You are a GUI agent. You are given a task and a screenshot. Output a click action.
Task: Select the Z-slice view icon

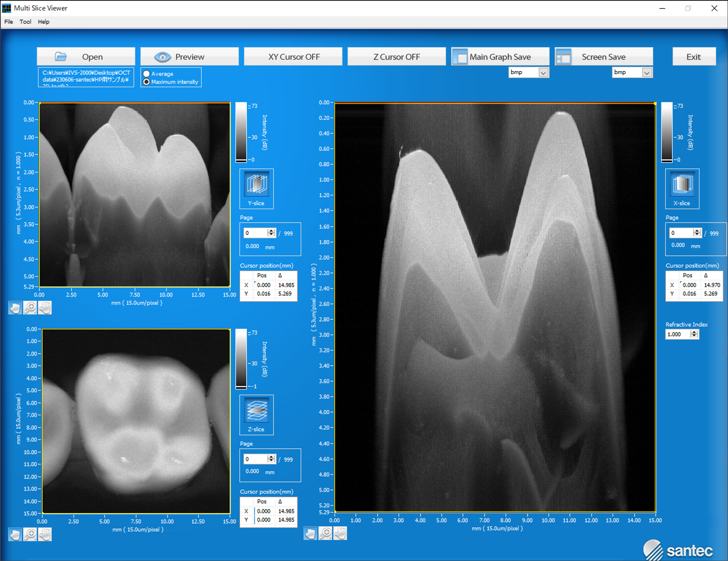[256, 411]
